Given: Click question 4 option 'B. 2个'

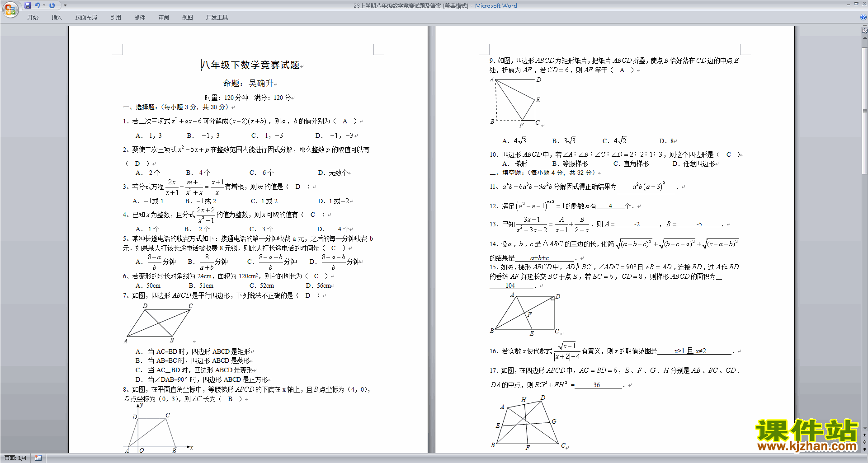Looking at the screenshot, I should [197, 229].
